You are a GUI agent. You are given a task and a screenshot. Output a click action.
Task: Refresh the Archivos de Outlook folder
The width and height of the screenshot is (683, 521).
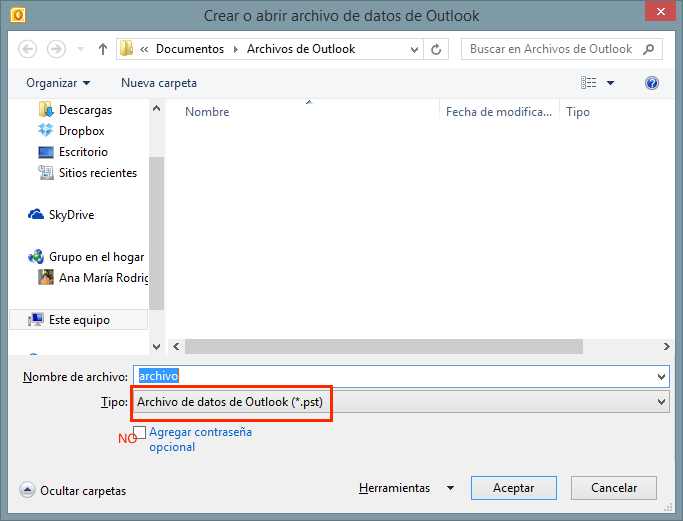point(436,49)
